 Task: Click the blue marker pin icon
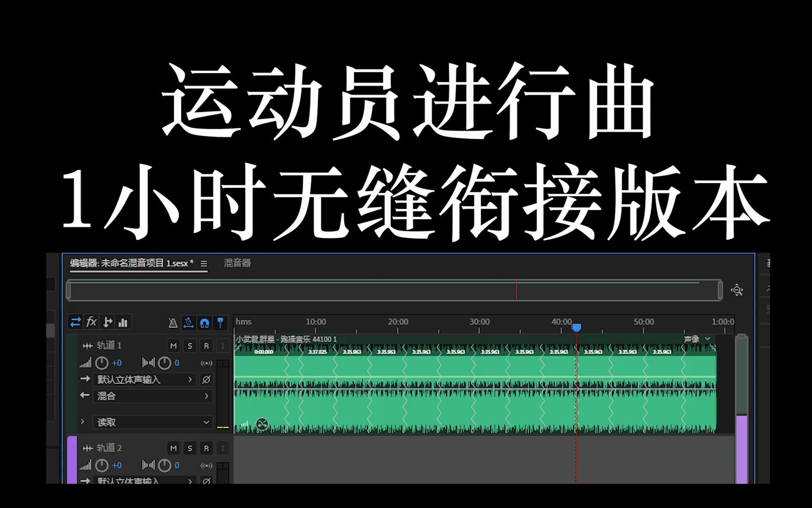coord(220,323)
